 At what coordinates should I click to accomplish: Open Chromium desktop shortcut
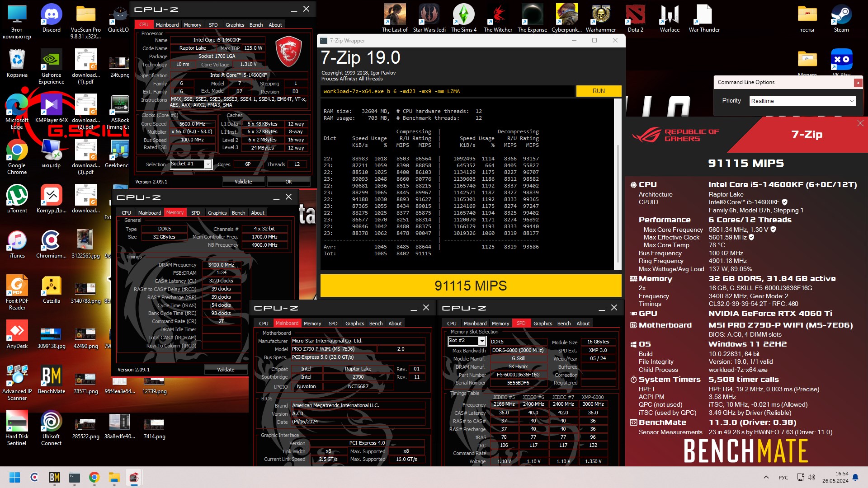[x=51, y=244]
